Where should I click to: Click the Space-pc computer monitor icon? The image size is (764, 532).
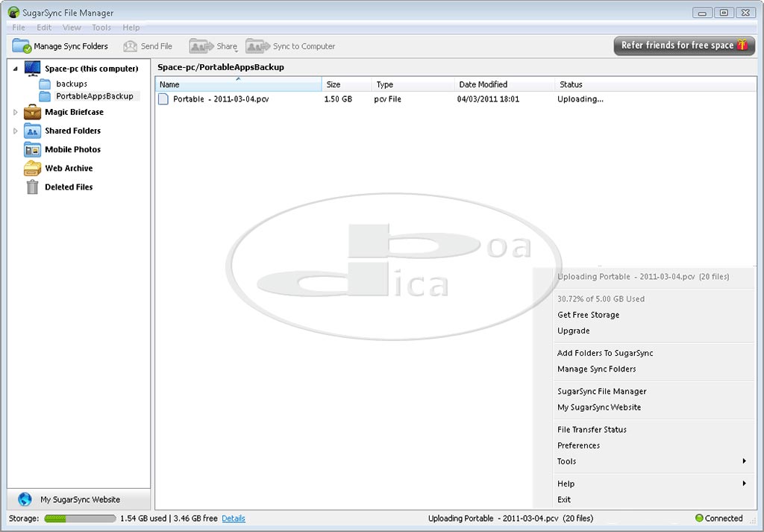pos(32,68)
